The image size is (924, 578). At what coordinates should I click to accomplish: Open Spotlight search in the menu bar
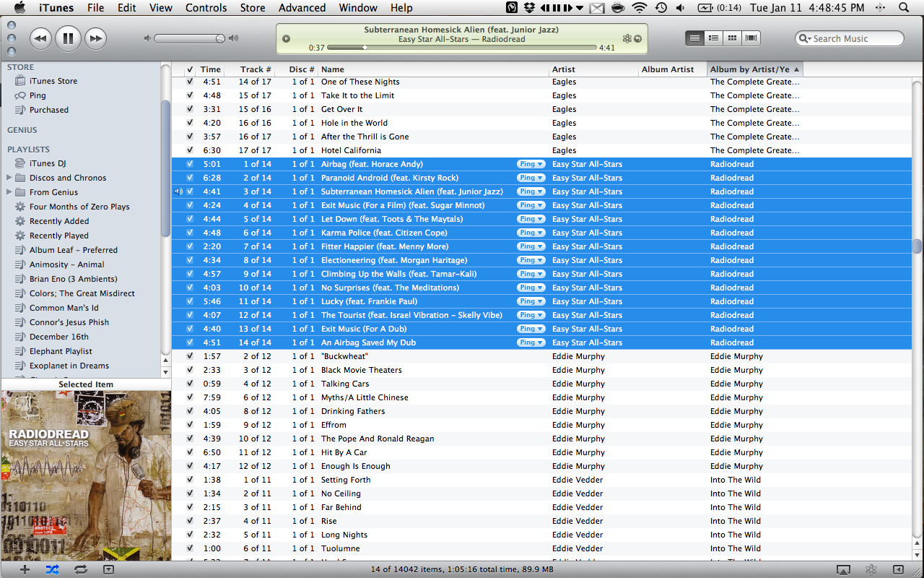tap(905, 8)
